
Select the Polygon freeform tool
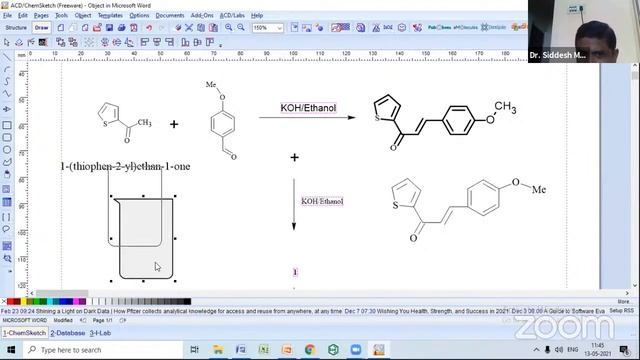coord(7,162)
